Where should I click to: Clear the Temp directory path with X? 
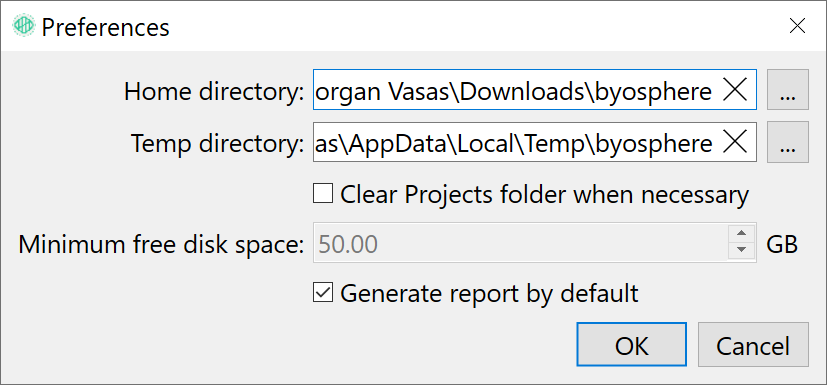[x=735, y=142]
